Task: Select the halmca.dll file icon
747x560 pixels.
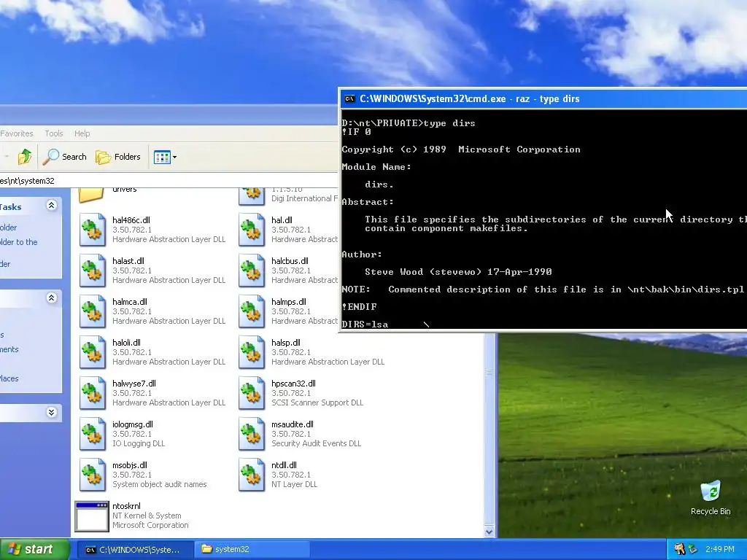Action: pos(93,311)
